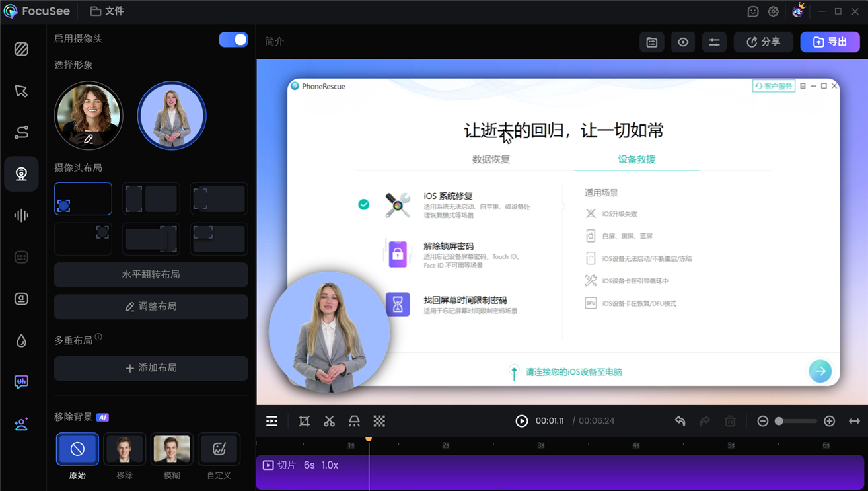Open the background settings panel in sidebar

pyautogui.click(x=21, y=49)
